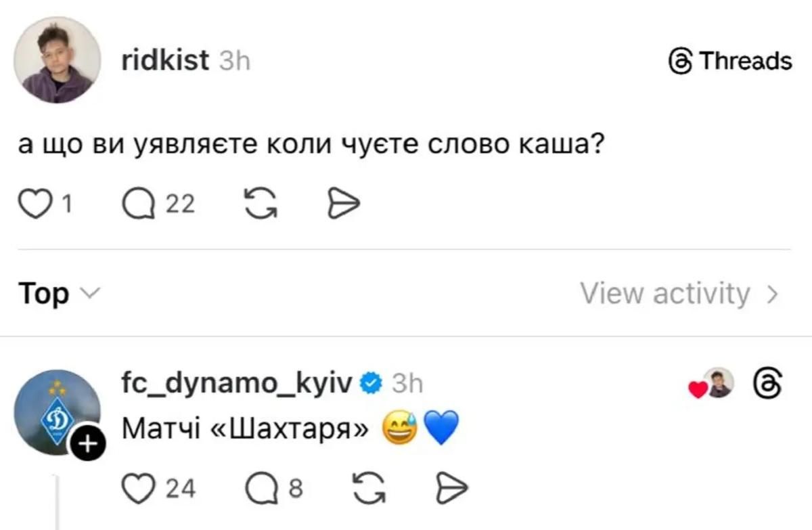Click the like count on ridkist post
The height and width of the screenshot is (530, 812).
67,204
